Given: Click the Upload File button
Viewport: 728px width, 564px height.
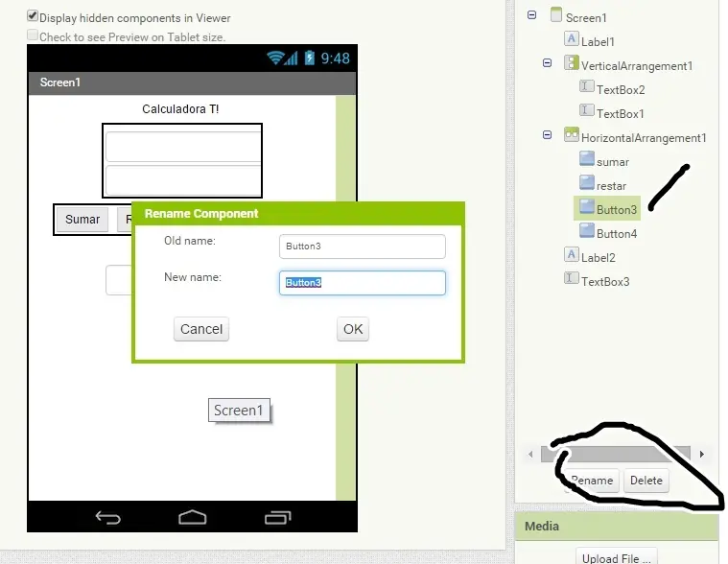Looking at the screenshot, I should (616, 557).
